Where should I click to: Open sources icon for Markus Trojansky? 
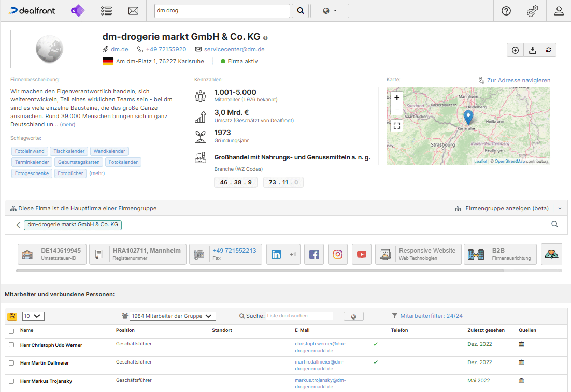point(521,381)
